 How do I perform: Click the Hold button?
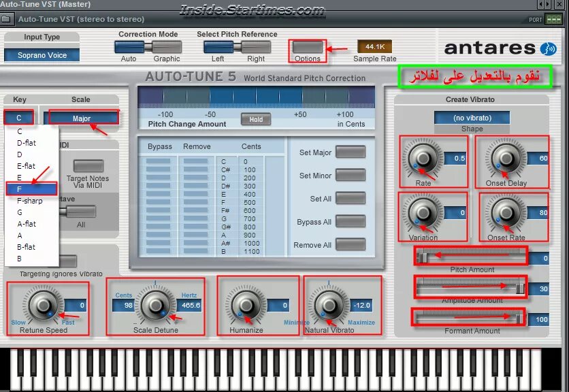(256, 119)
